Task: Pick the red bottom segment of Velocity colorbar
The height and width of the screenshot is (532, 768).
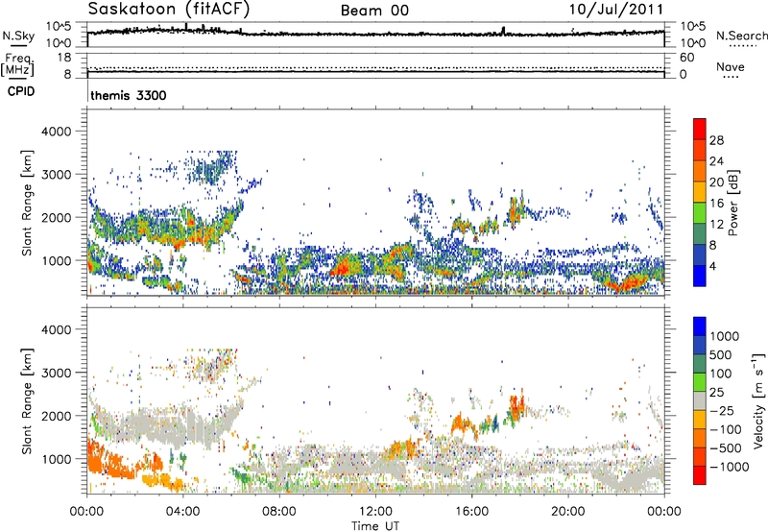Action: (x=700, y=475)
